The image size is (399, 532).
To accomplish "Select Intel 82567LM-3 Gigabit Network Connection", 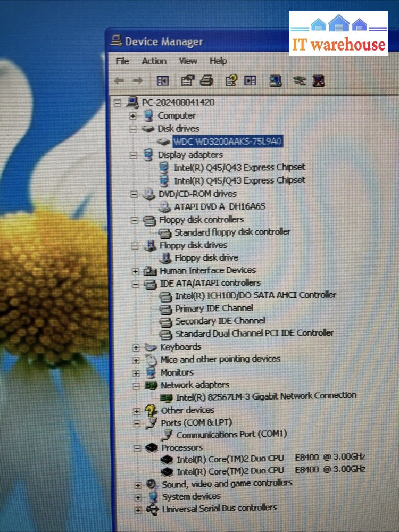I will point(266,396).
